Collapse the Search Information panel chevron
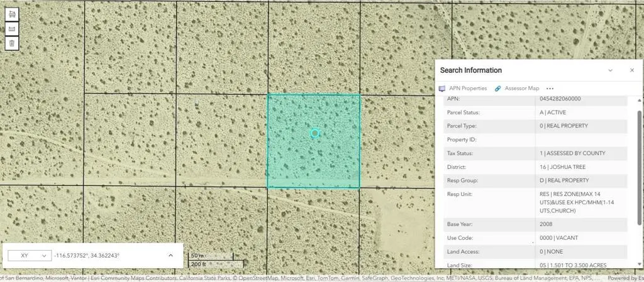This screenshot has height=282, width=644. [x=610, y=70]
